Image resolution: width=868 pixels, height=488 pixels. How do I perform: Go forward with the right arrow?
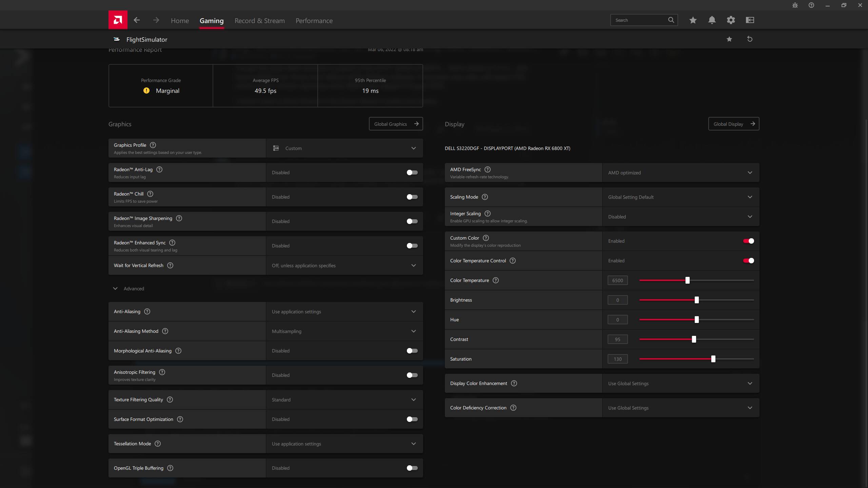tap(156, 20)
